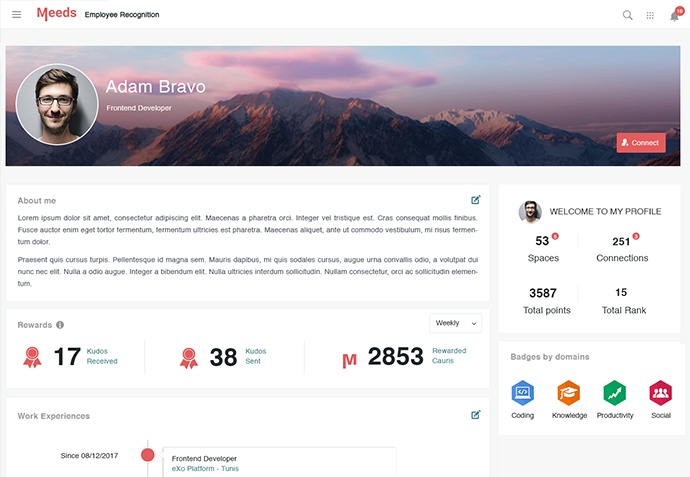This screenshot has height=477, width=690.
Task: Click the Kudos Received ribbon icon
Action: click(x=32, y=357)
